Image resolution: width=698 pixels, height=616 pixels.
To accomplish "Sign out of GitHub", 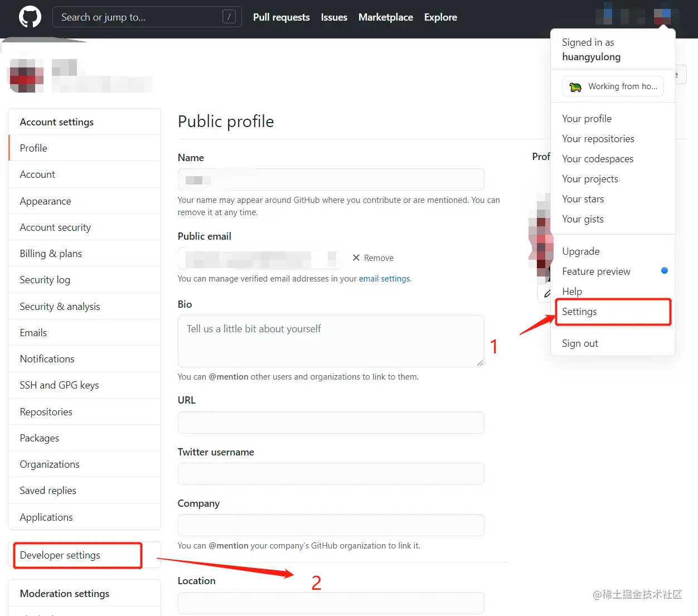I will point(580,343).
